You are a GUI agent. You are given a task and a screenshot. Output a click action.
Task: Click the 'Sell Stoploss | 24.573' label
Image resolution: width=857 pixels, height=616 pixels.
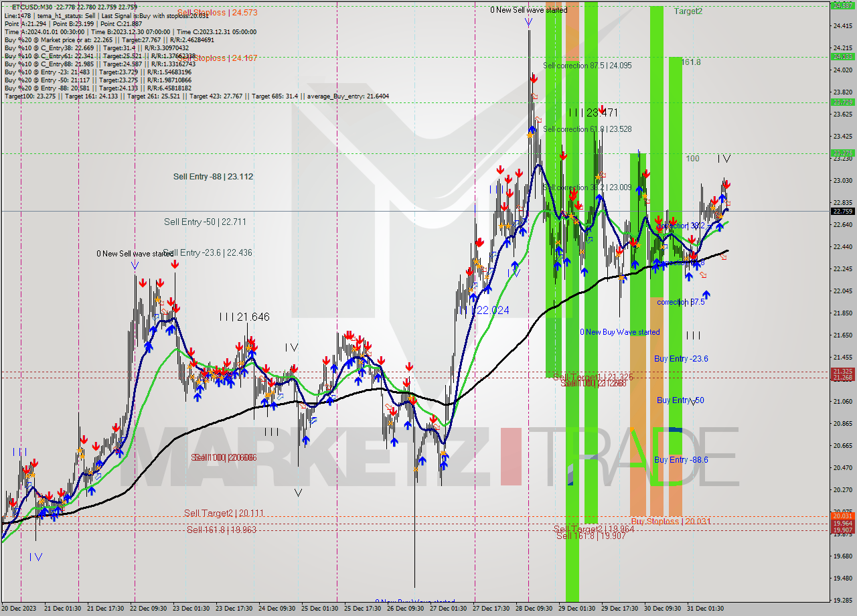pos(217,12)
